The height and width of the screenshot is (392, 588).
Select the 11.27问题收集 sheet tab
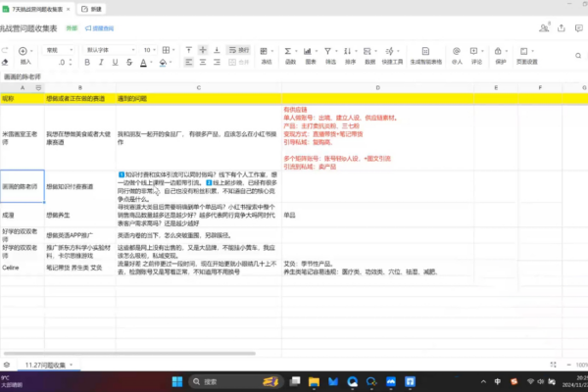[45, 365]
